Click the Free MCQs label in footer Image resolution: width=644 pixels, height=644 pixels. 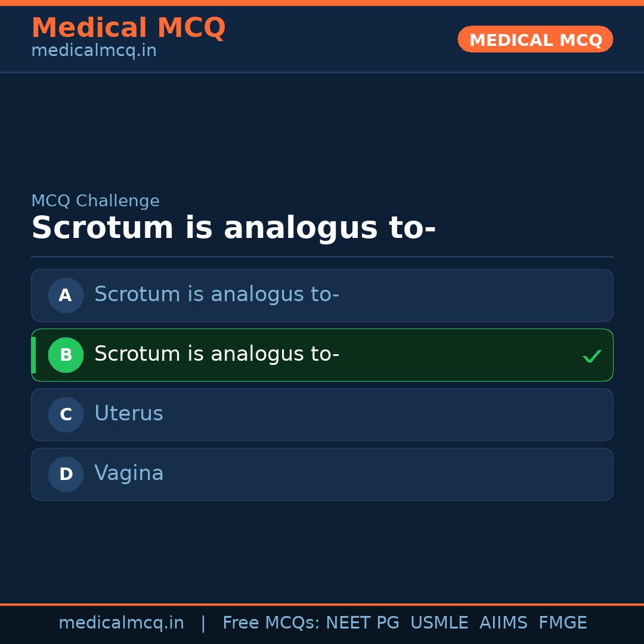coord(271,623)
